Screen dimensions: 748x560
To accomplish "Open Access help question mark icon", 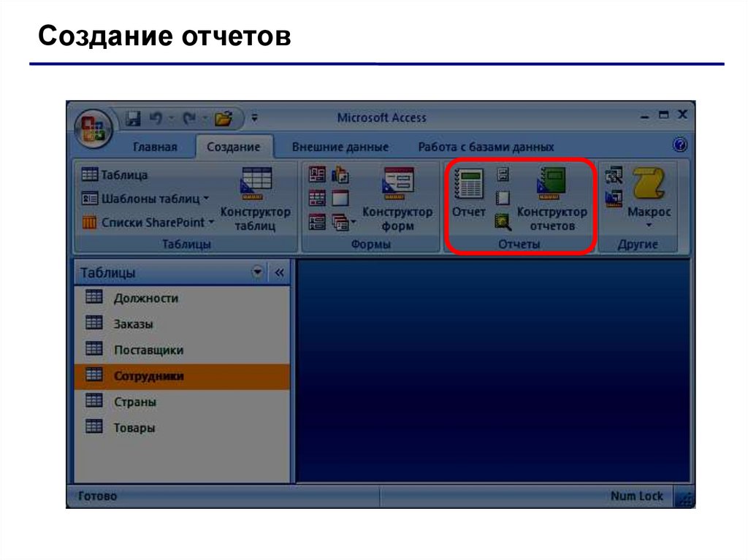I will (x=680, y=145).
